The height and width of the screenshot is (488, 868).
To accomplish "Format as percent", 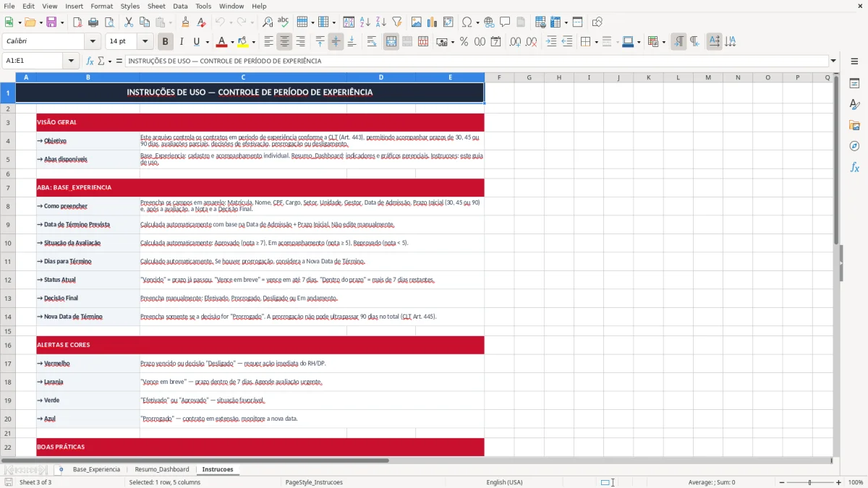I will [x=464, y=41].
